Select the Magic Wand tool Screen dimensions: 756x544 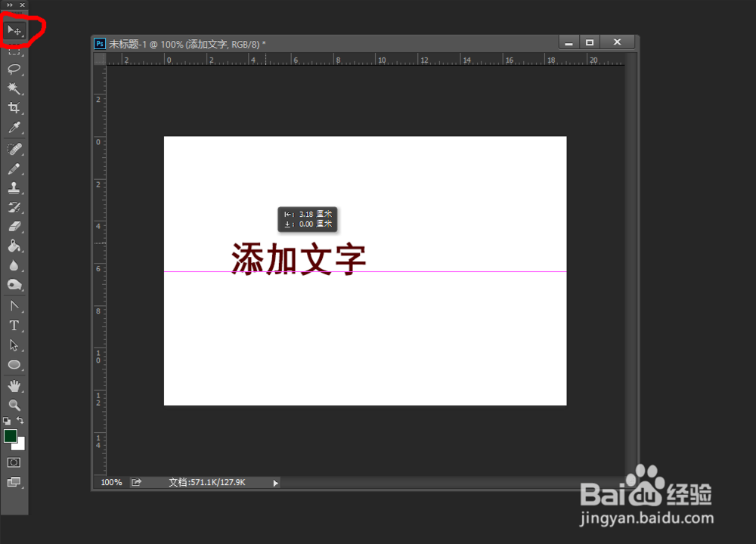(x=15, y=89)
